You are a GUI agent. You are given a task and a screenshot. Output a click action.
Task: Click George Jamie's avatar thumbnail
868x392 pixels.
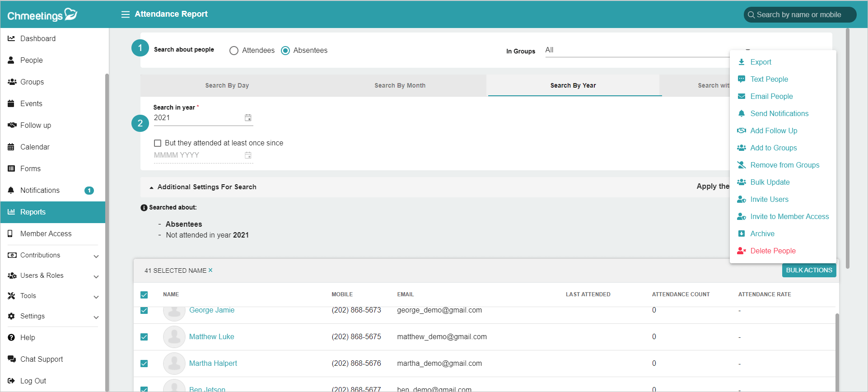174,313
